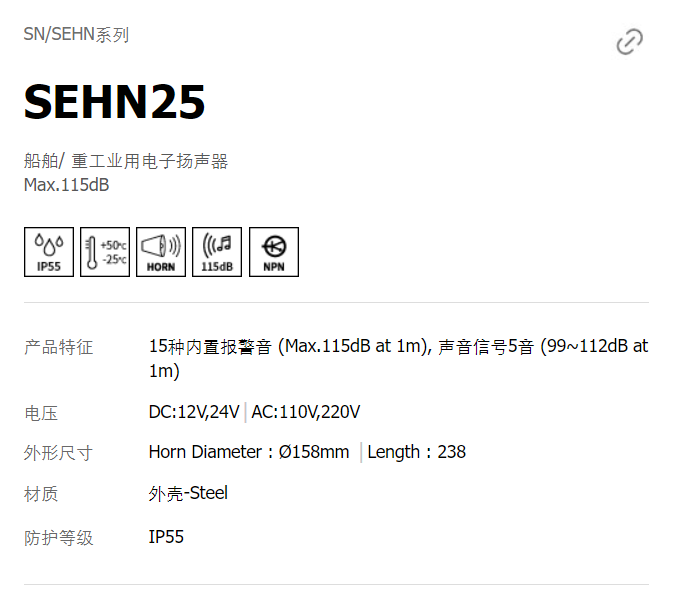Click the 产品特征 row label
Screen dimensions: 680x609
point(59,347)
